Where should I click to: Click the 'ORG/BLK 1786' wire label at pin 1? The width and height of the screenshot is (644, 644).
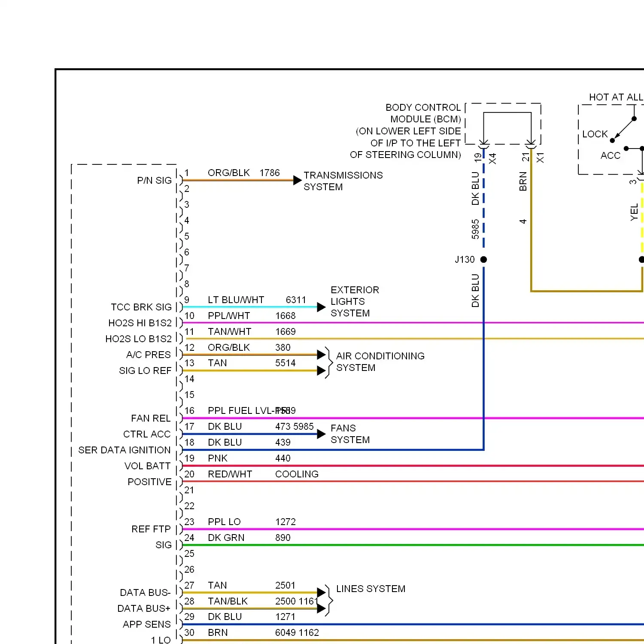pyautogui.click(x=243, y=173)
